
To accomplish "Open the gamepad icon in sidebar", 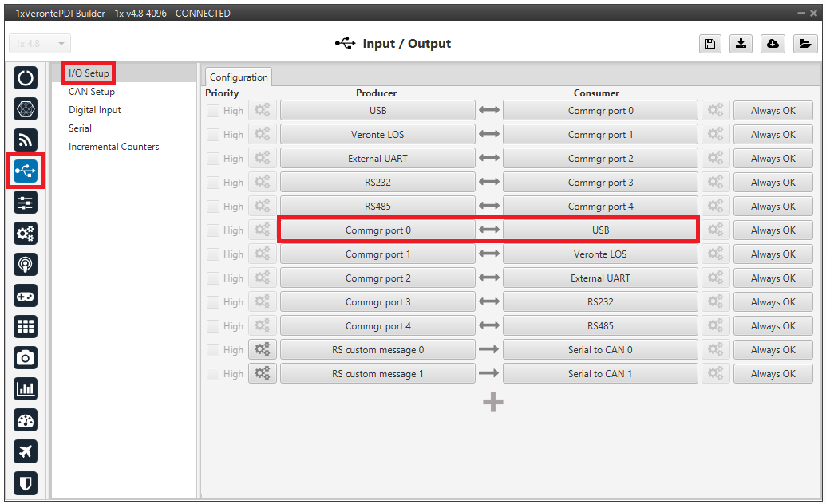I will pos(26,295).
